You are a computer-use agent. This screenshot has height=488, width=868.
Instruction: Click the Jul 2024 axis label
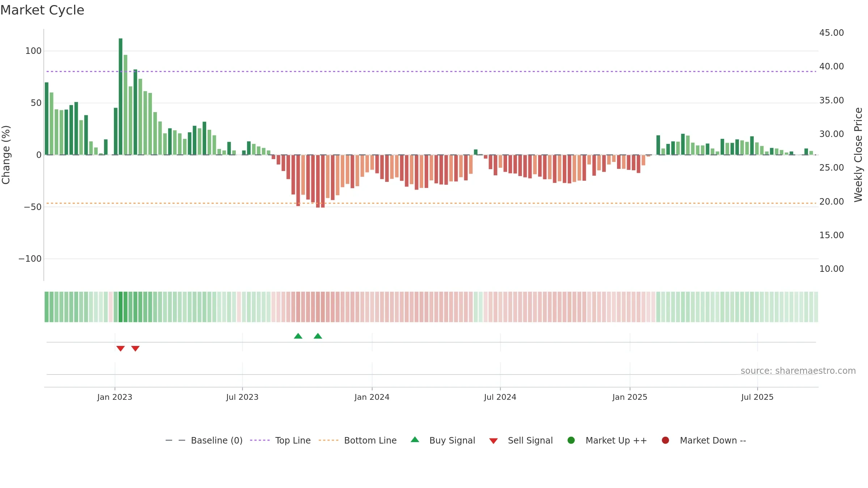(x=500, y=397)
